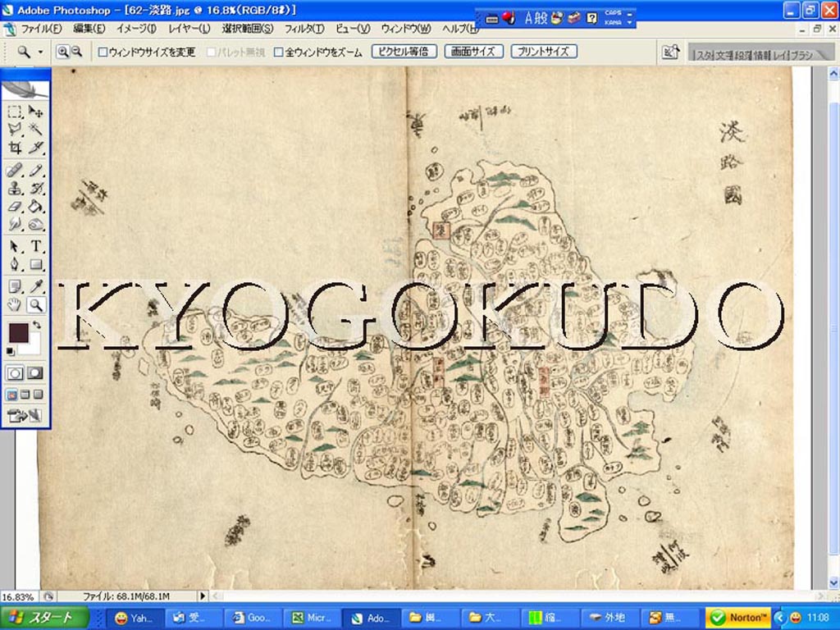The width and height of the screenshot is (840, 630).
Task: Select the Polygonal Lasso tool
Action: pos(15,129)
